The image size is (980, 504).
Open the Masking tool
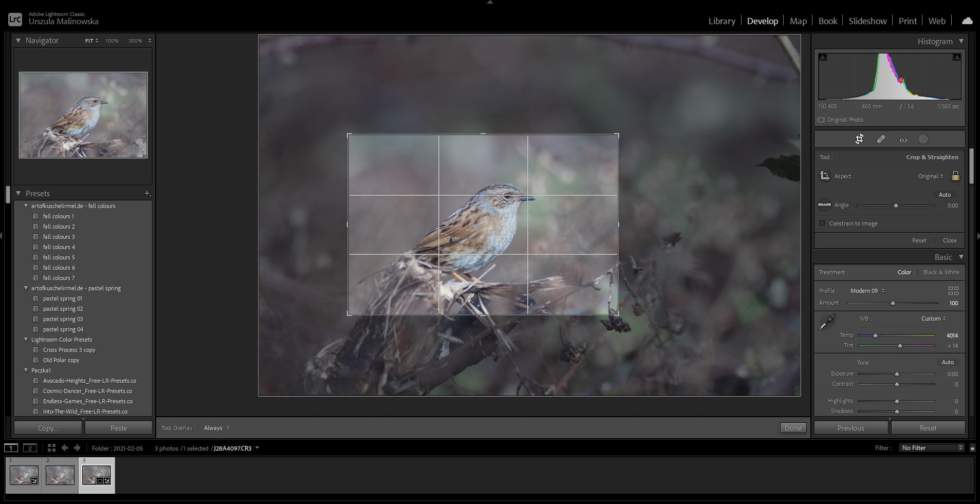pyautogui.click(x=923, y=139)
